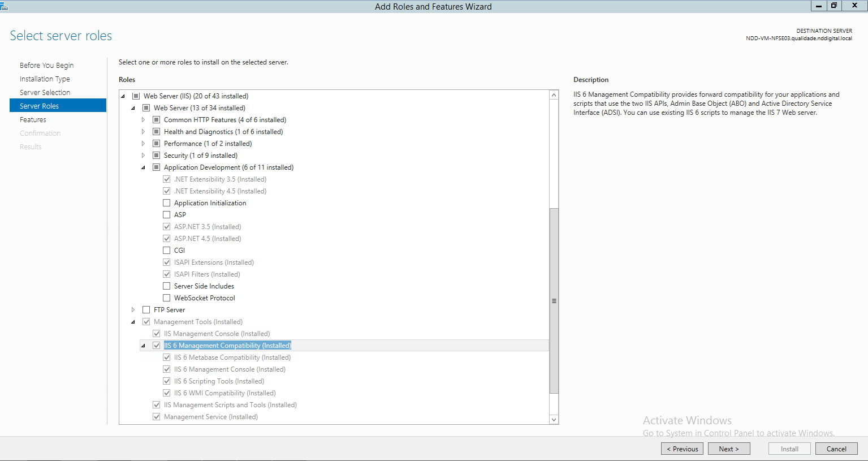Check Server Side Includes
The height and width of the screenshot is (461, 868).
(166, 286)
